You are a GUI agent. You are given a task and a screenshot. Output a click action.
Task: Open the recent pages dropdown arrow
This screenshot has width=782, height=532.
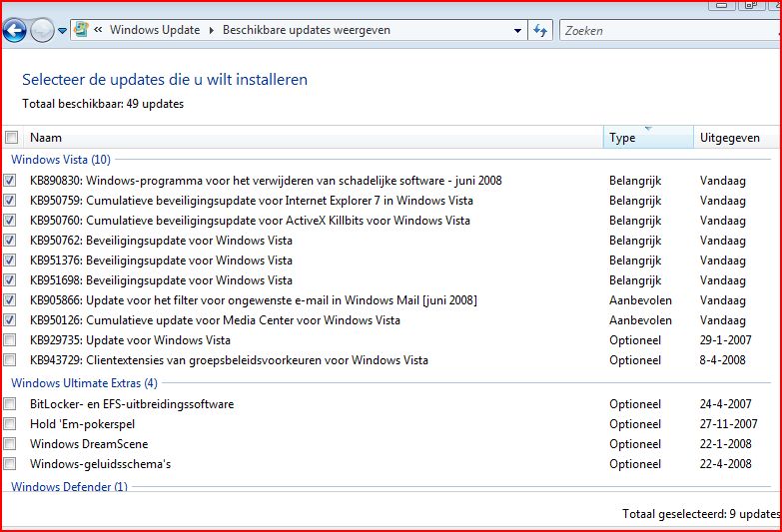point(62,31)
